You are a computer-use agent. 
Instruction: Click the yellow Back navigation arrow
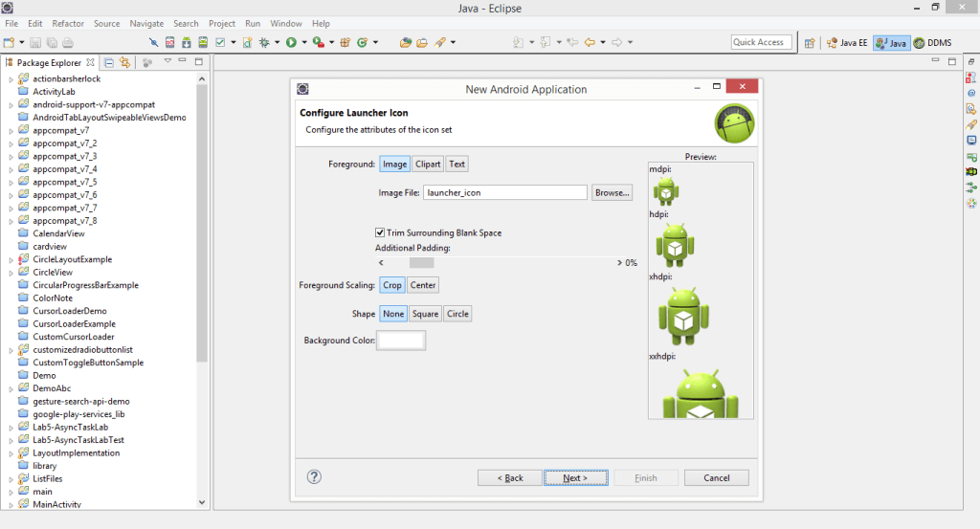[590, 42]
